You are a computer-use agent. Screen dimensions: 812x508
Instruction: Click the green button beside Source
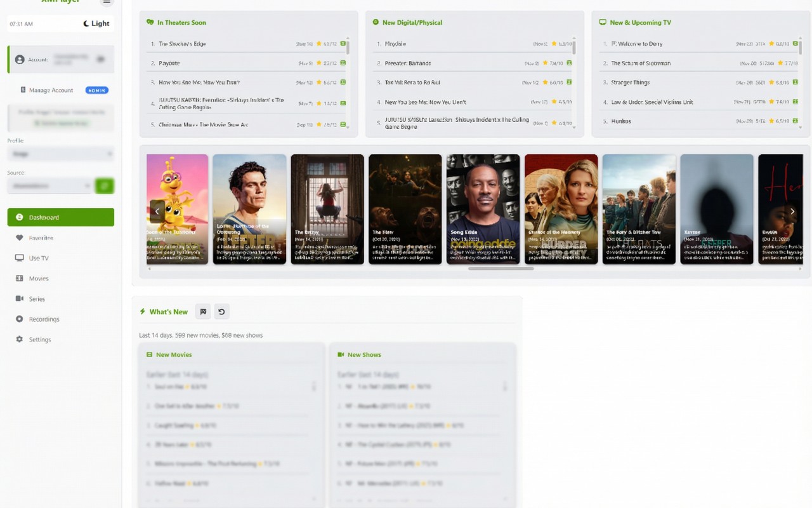pos(105,185)
